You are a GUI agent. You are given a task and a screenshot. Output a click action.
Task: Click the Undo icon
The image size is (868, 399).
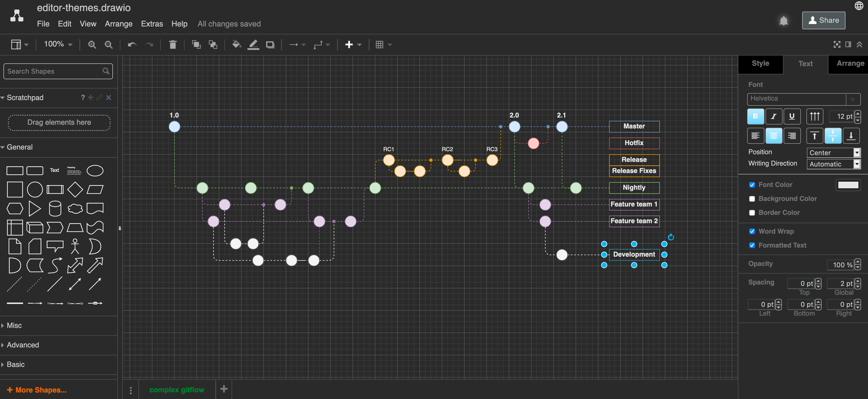[x=132, y=44]
